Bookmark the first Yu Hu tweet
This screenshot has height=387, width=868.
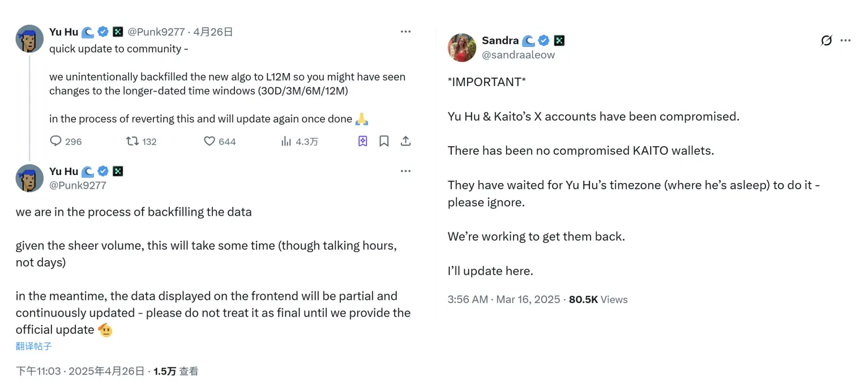click(384, 141)
